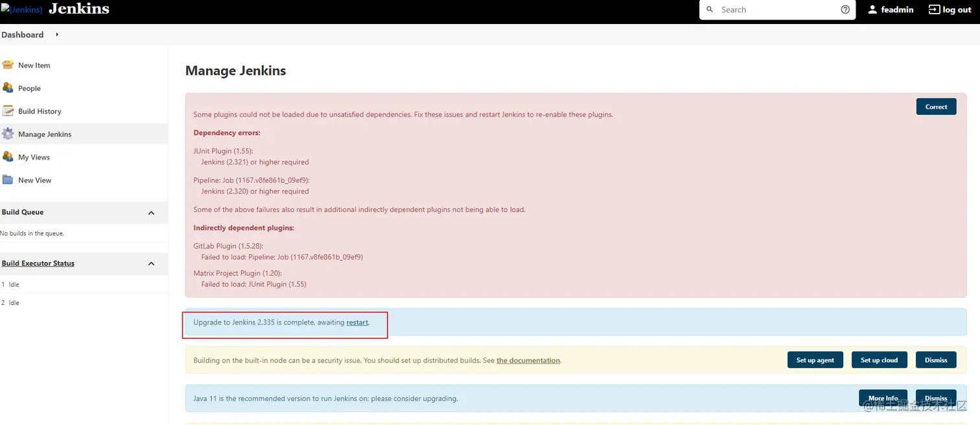Click the restart link

[357, 322]
